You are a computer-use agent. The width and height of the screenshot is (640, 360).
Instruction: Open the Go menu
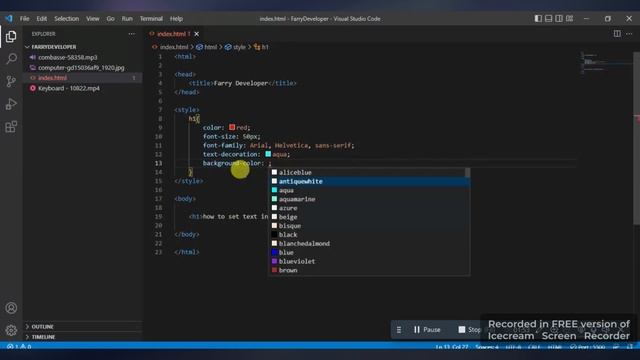coord(111,19)
